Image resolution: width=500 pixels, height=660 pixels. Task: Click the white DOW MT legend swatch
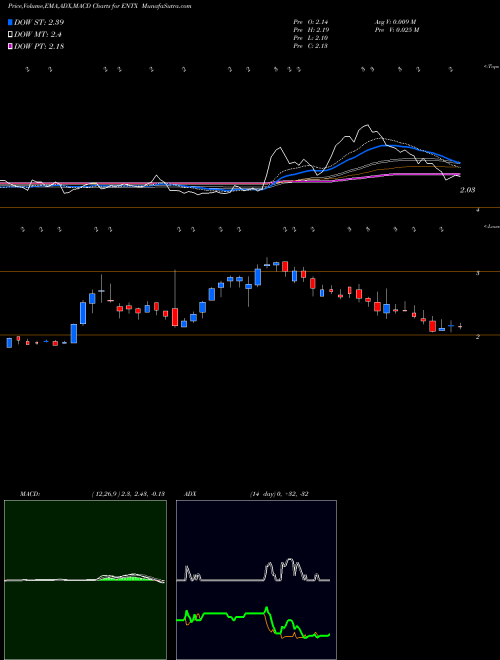(10, 34)
